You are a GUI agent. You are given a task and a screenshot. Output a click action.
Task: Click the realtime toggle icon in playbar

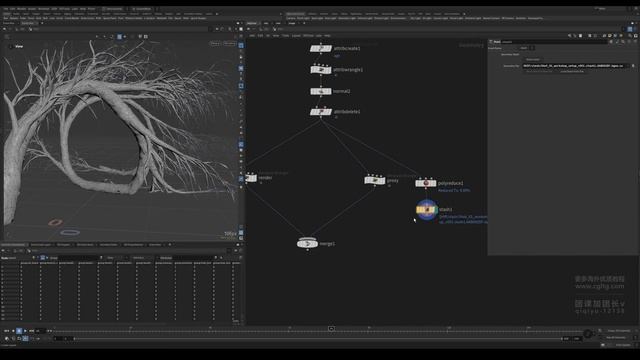(x=7, y=338)
